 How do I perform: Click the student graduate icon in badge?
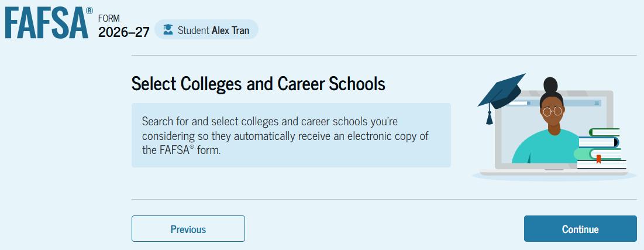tap(168, 30)
